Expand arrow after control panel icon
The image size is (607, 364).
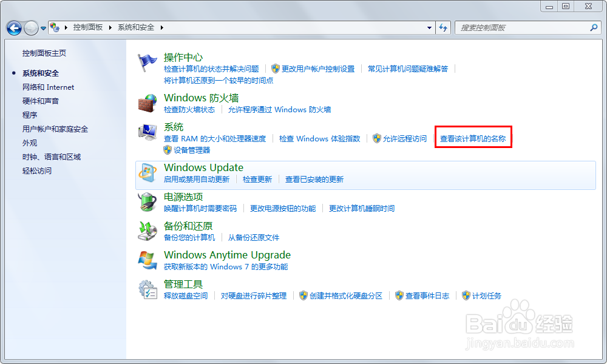tap(66, 27)
